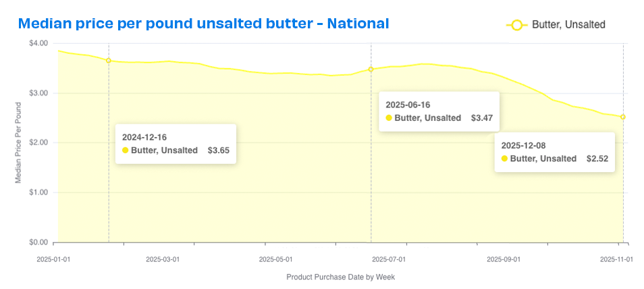Click the $4.00 y-axis tick label

[38, 43]
